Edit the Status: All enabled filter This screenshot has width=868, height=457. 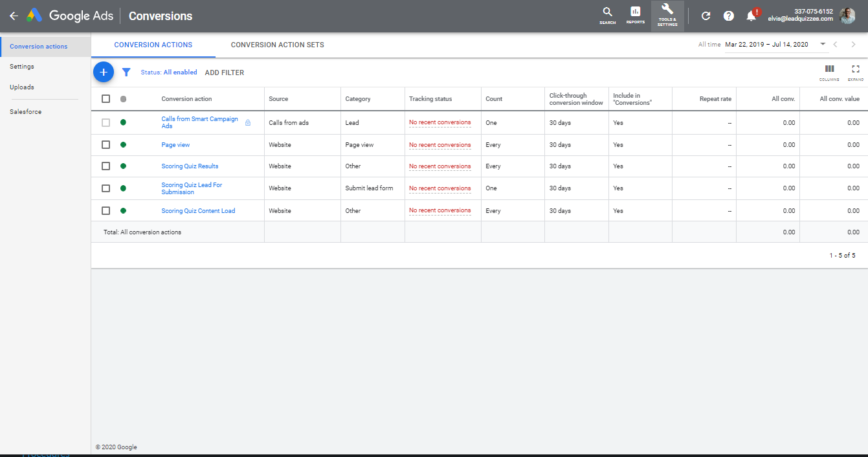(169, 72)
